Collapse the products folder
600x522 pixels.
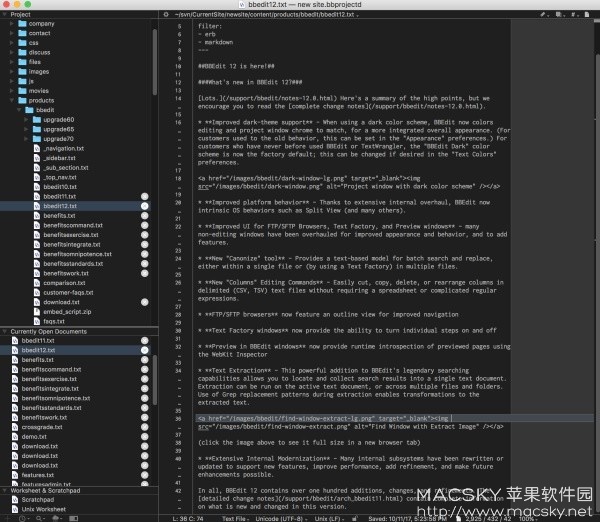pyautogui.click(x=11, y=100)
